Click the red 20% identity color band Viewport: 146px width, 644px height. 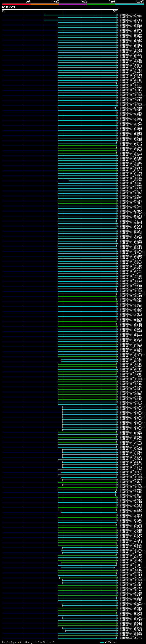[16, 4]
